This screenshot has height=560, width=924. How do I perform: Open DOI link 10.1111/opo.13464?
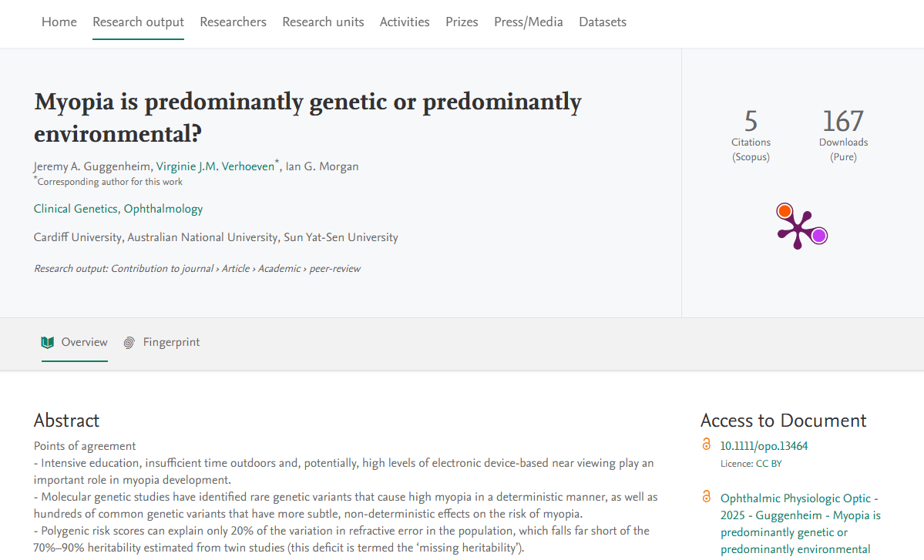click(764, 446)
